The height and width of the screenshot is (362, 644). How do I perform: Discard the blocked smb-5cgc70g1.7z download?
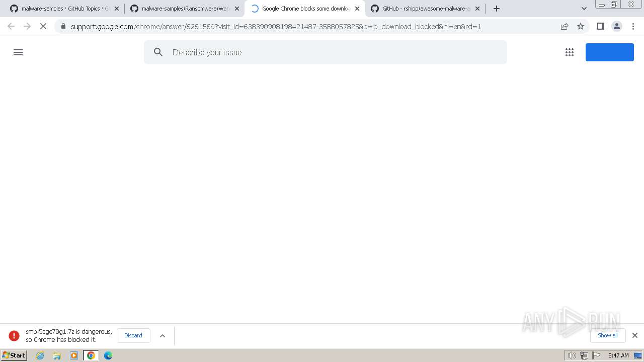133,335
